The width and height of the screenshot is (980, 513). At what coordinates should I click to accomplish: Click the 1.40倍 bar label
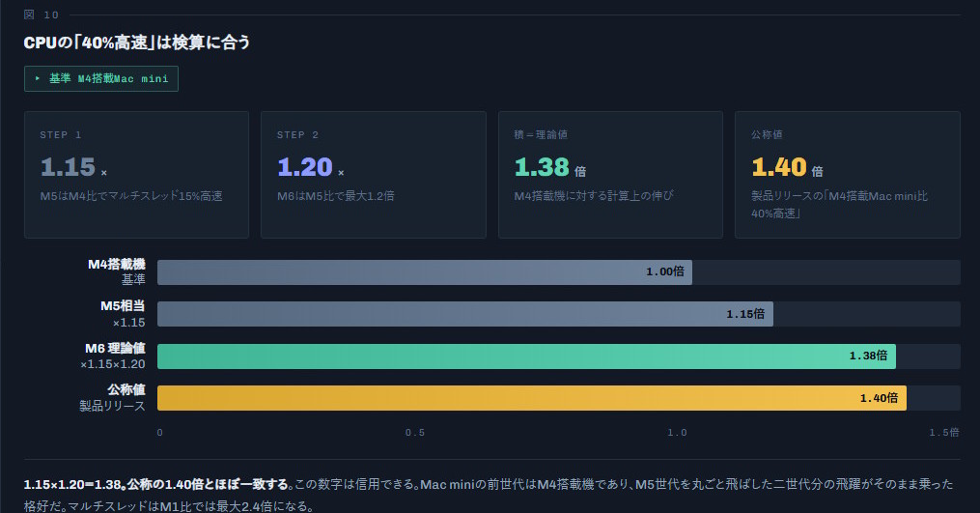click(879, 398)
